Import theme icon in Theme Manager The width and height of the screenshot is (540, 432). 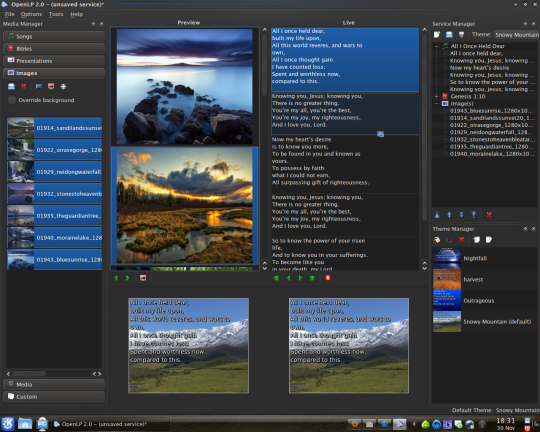click(477, 240)
